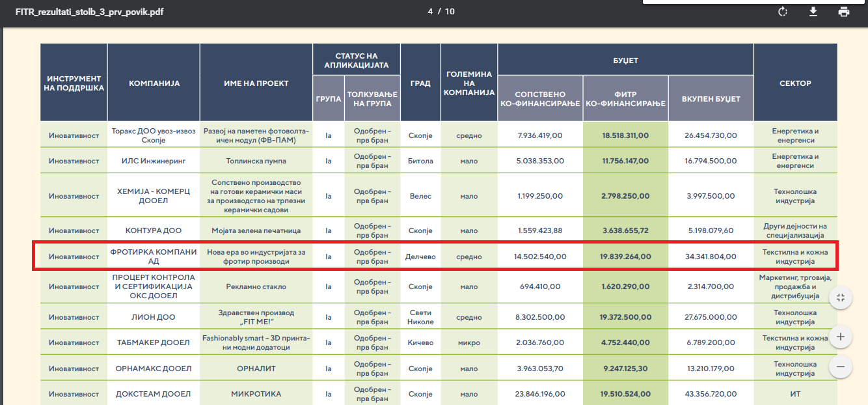Select company ЛИОН ДОО

(154, 317)
